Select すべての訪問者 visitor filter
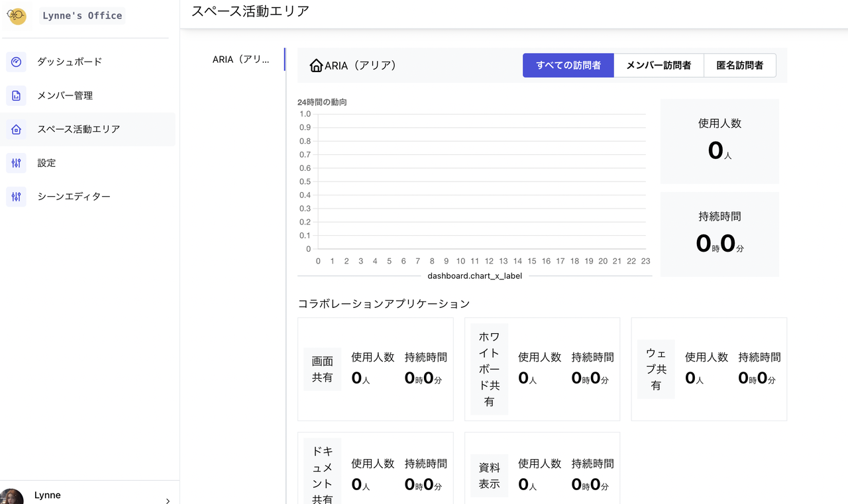The height and width of the screenshot is (504, 848). pyautogui.click(x=568, y=66)
